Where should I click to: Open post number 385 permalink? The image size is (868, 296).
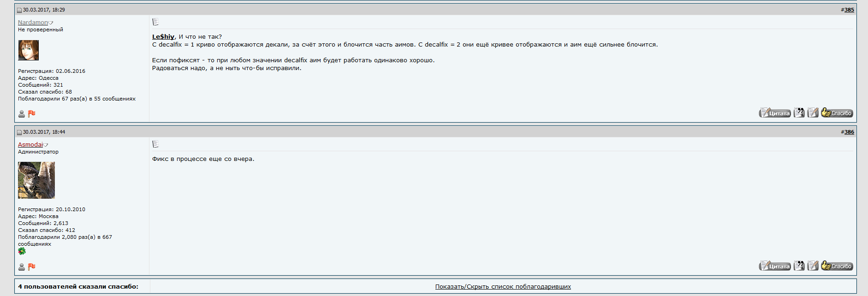(849, 10)
